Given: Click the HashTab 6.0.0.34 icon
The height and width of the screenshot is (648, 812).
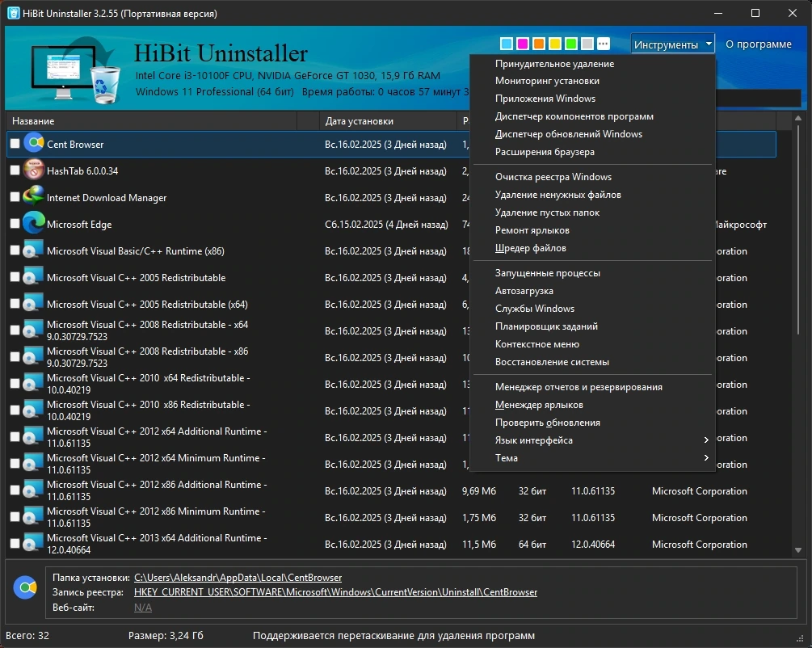Looking at the screenshot, I should click(34, 170).
